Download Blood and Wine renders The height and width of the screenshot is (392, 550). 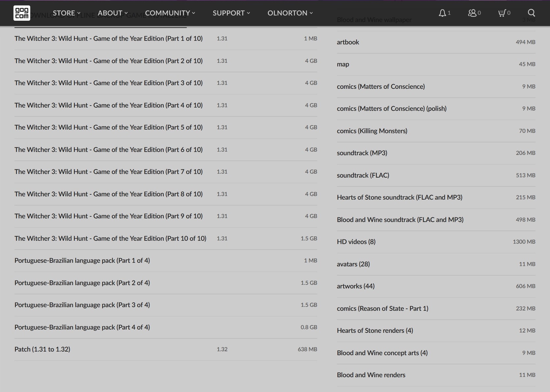(436, 375)
